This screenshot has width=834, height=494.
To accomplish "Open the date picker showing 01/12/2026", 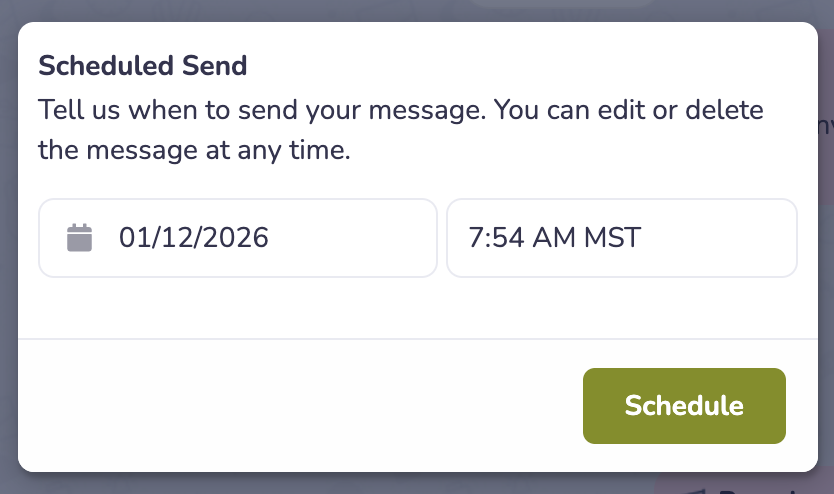I will click(x=237, y=238).
